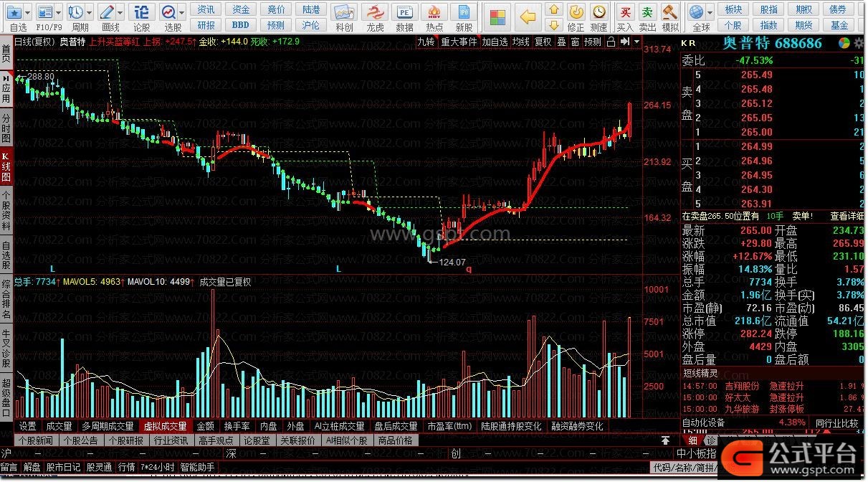Open the 全球 global markets globe icon
This screenshot has height=482, width=868.
coord(696,12)
